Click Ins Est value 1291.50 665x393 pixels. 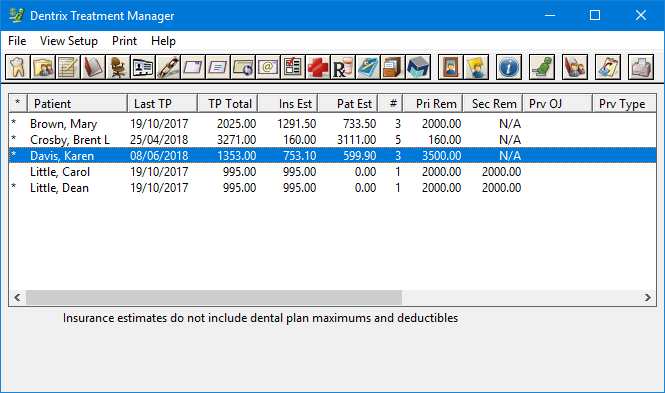[x=296, y=124]
